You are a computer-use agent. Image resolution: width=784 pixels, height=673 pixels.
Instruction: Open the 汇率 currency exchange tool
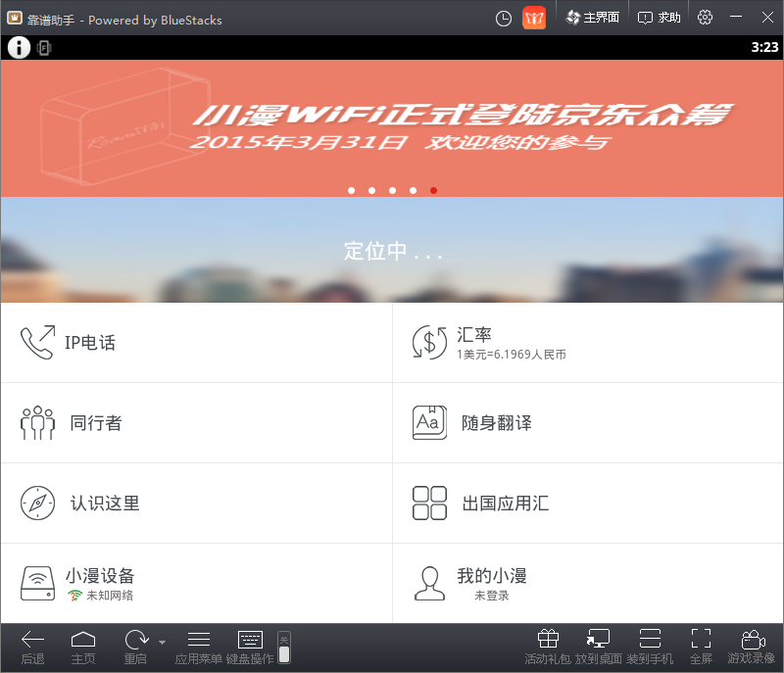588,343
